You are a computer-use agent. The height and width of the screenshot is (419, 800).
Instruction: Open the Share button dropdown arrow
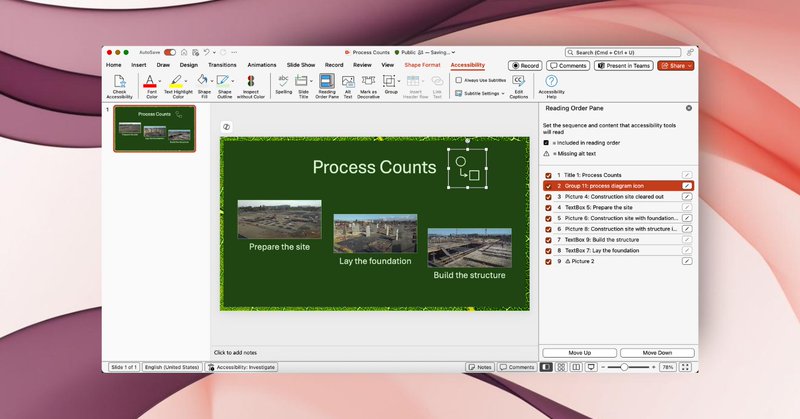pyautogui.click(x=690, y=65)
